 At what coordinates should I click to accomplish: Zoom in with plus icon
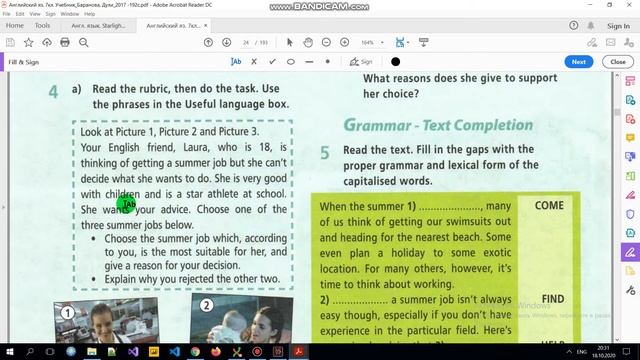344,42
